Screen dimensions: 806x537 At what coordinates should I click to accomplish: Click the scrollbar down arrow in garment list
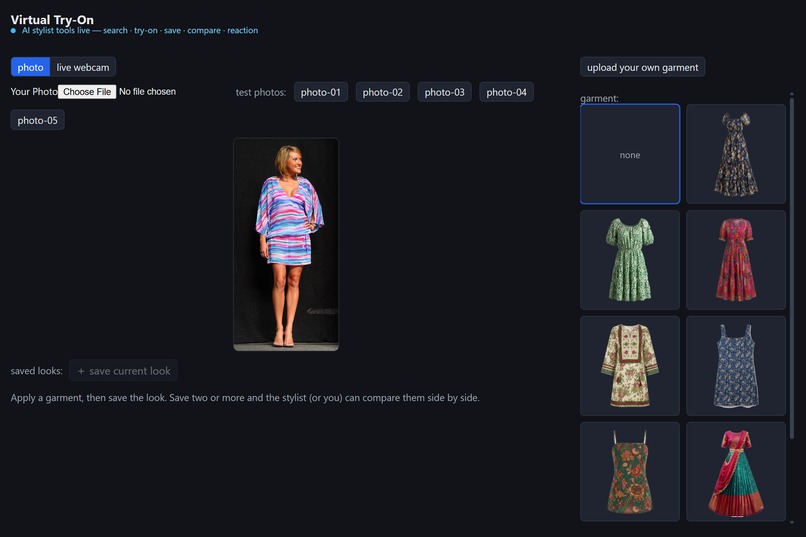(x=792, y=523)
